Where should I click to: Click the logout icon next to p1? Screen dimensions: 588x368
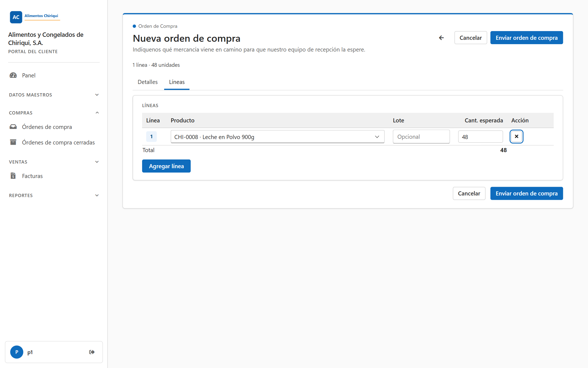click(x=92, y=352)
